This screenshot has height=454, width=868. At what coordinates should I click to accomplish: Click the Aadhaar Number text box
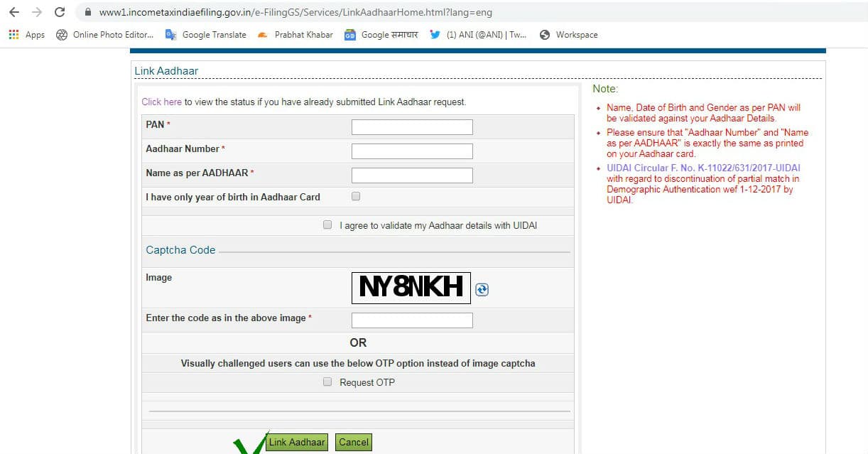click(412, 151)
